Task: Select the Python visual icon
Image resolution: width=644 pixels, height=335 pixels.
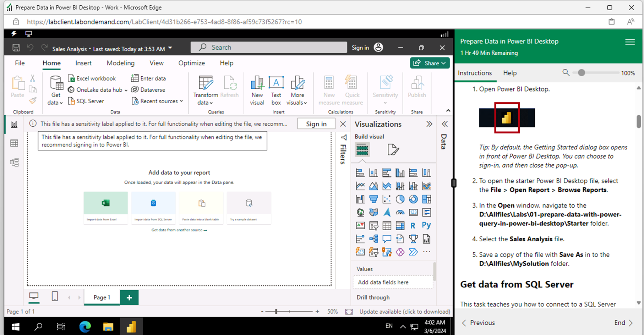Action: pyautogui.click(x=426, y=225)
